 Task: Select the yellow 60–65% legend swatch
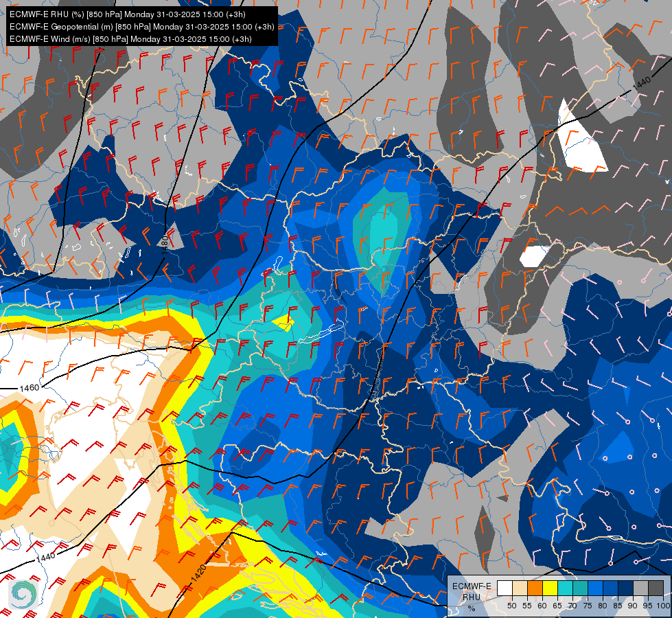tap(550, 588)
